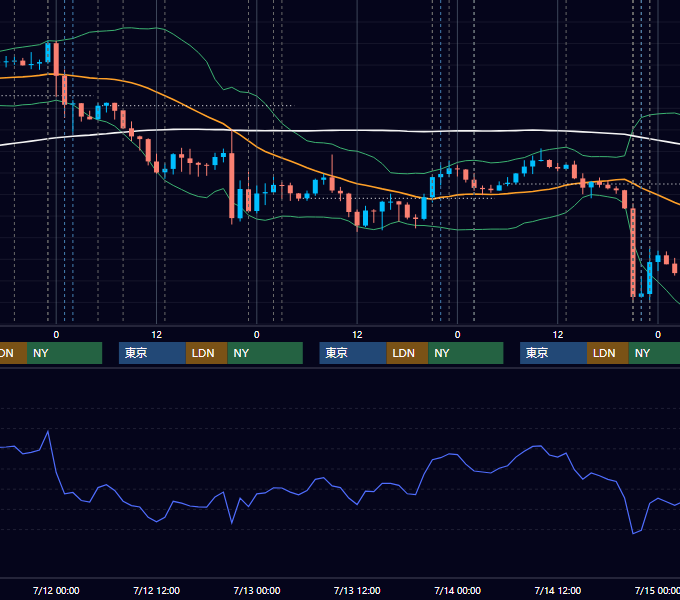Click the large red candle before 7/13 00:00
Screen dimensions: 680x600
point(232,186)
